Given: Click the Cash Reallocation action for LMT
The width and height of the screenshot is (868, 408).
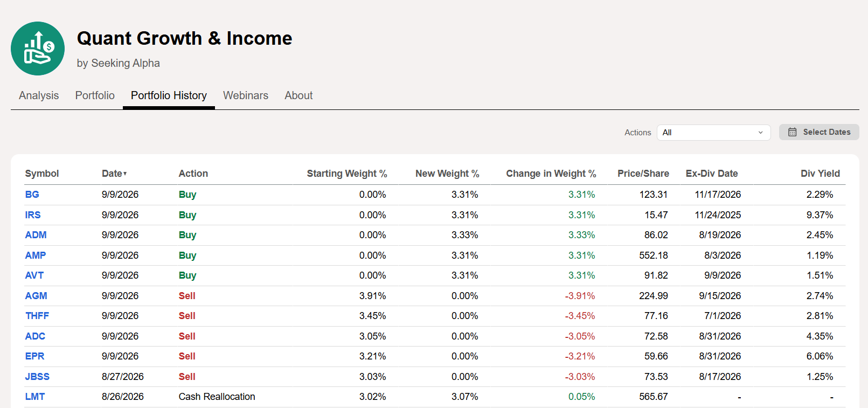Looking at the screenshot, I should [217, 397].
